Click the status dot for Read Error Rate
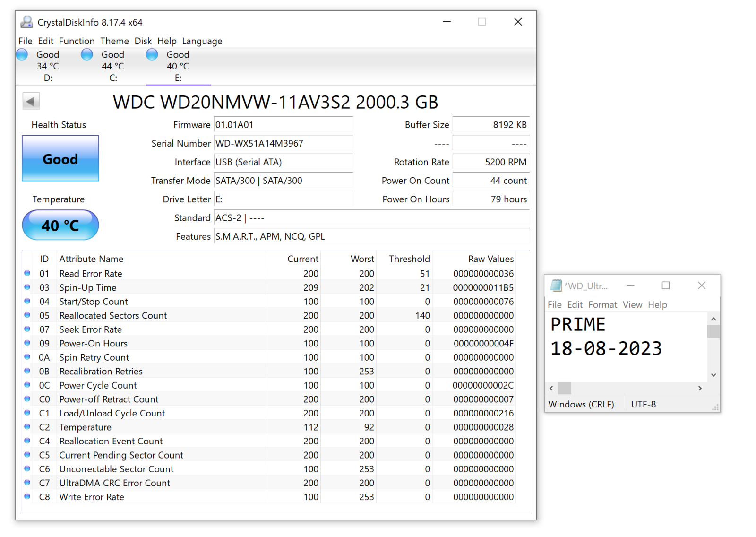756x537 pixels. coord(27,273)
